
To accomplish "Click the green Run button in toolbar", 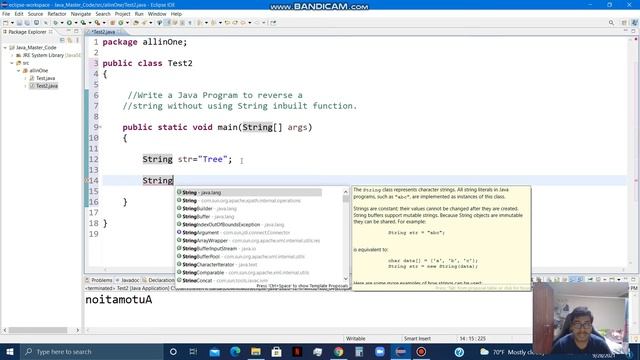I will (x=69, y=23).
